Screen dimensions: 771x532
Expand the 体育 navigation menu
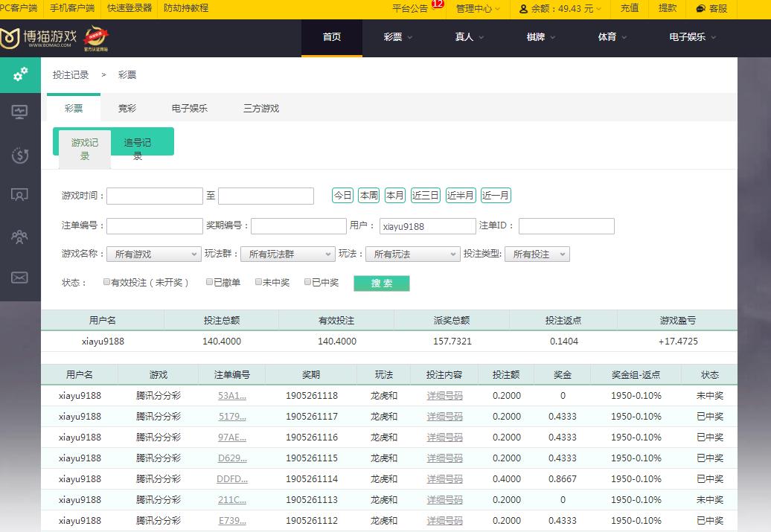(612, 37)
